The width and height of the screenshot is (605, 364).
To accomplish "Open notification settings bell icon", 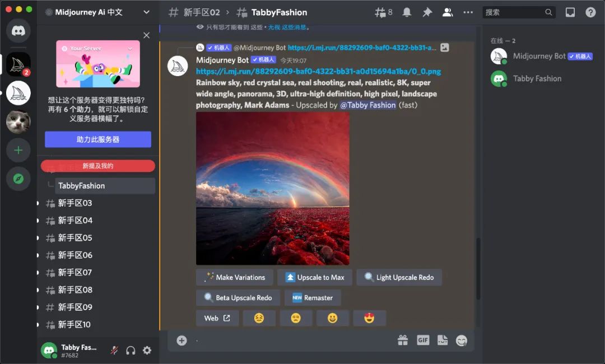I will pos(407,12).
